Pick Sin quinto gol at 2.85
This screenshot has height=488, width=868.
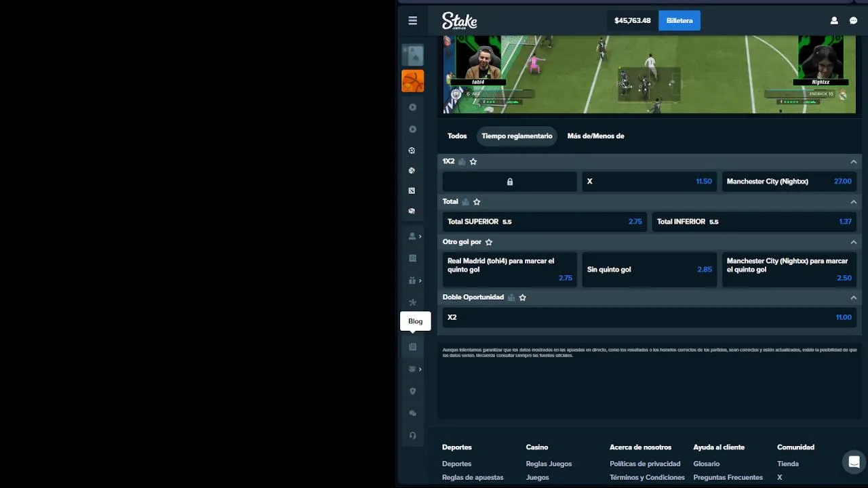(x=649, y=269)
